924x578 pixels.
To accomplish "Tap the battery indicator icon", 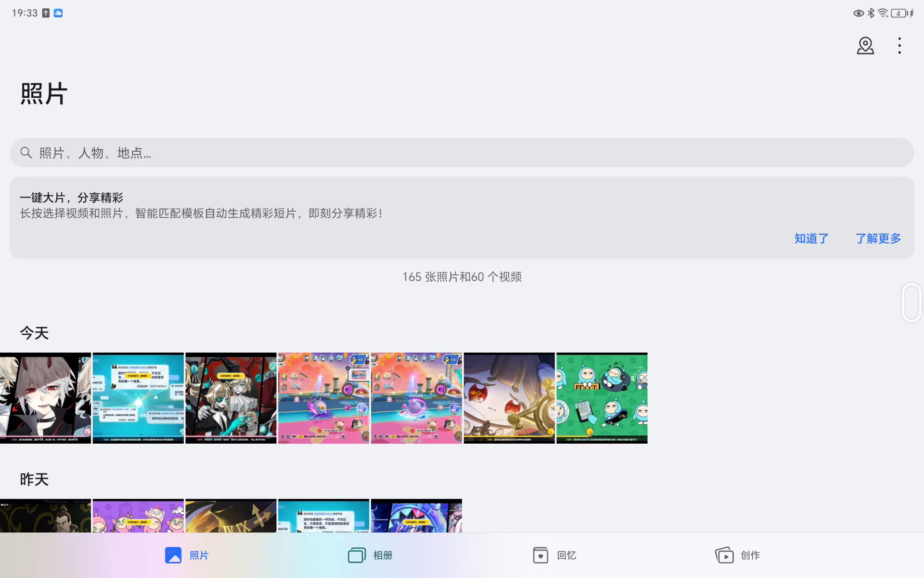I will 899,13.
